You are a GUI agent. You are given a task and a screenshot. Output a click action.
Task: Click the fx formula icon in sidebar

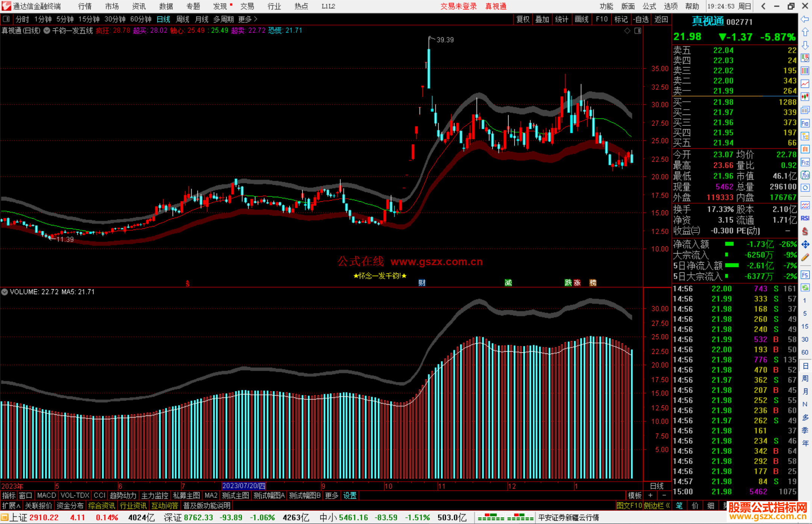(x=805, y=175)
